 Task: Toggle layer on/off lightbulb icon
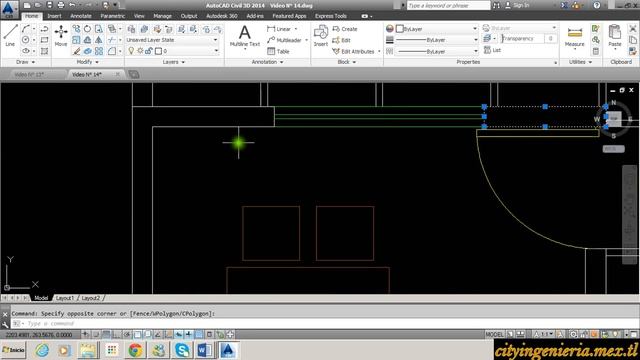coord(131,51)
